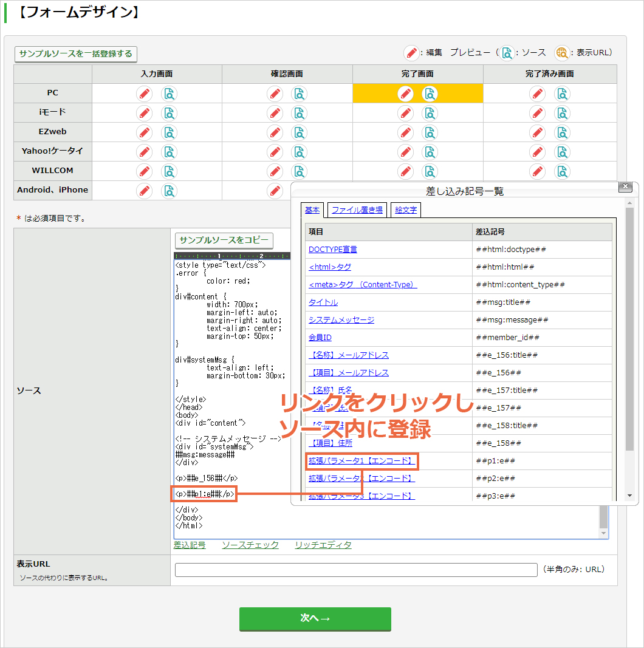The height and width of the screenshot is (648, 644).
Task: Click the ##member_id## code cell
Action: pyautogui.click(x=542, y=338)
